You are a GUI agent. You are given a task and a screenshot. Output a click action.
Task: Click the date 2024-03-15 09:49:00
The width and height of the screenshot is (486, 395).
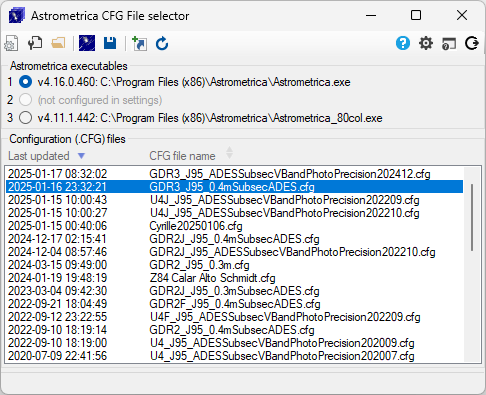click(57, 265)
